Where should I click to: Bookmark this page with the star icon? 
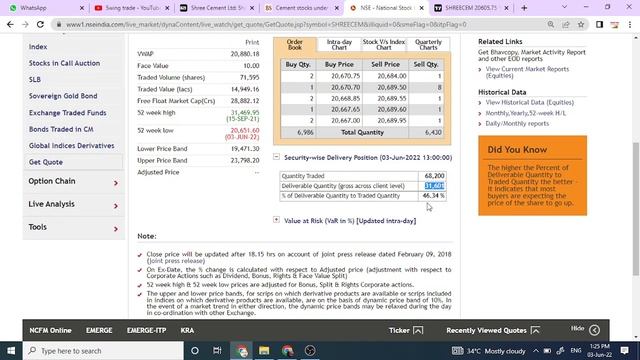tap(581, 24)
